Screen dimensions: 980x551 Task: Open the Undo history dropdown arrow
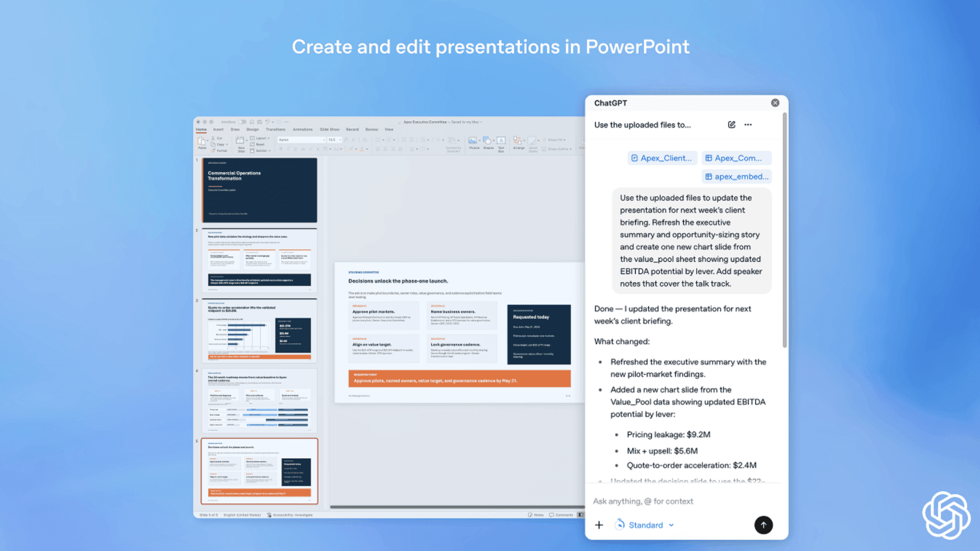pyautogui.click(x=273, y=122)
